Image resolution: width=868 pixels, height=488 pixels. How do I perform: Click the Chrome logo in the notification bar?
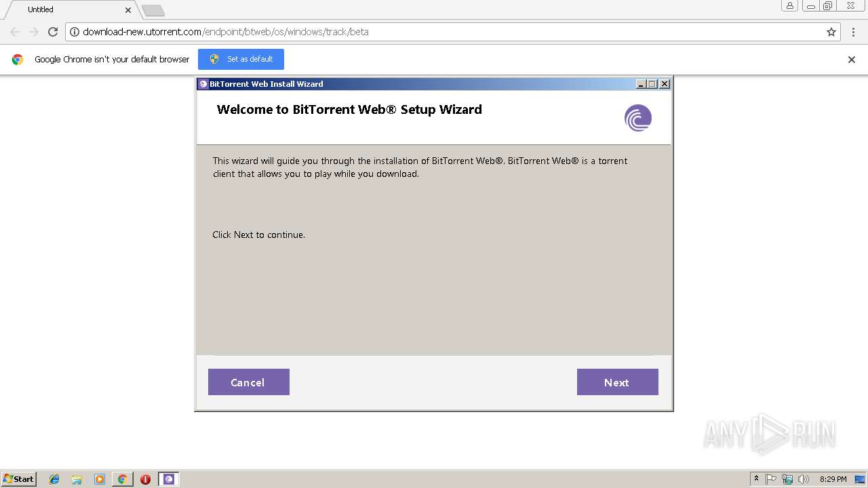[18, 60]
